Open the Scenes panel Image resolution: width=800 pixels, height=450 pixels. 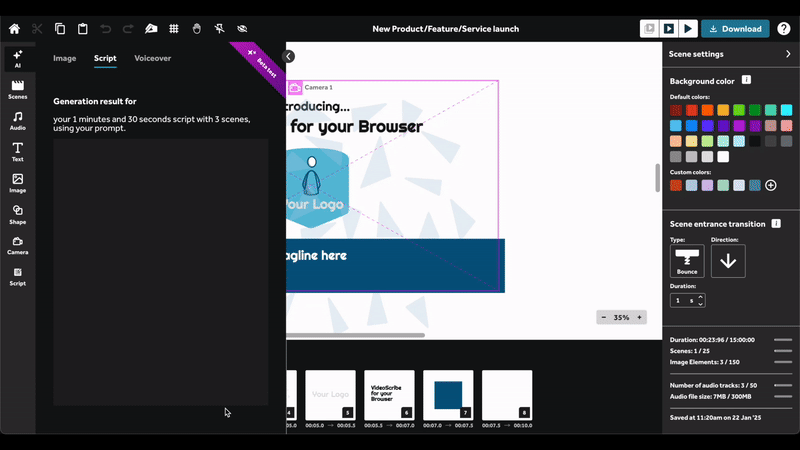[x=17, y=89]
